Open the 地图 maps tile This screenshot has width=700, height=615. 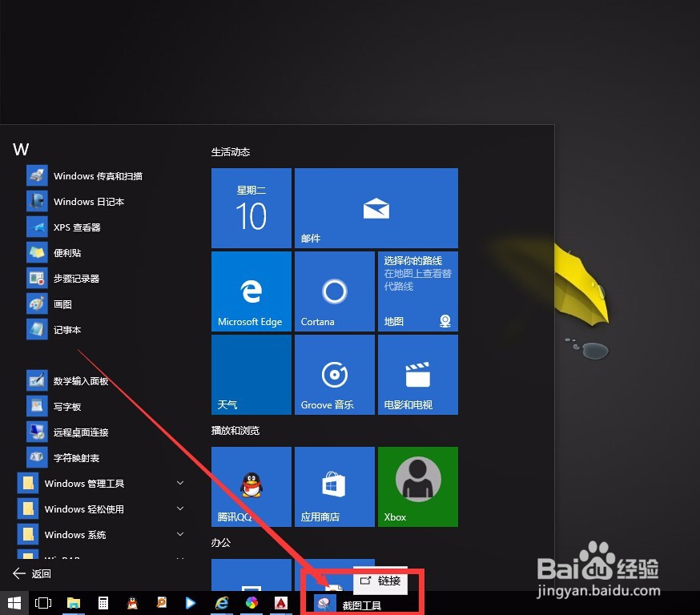click(x=418, y=291)
